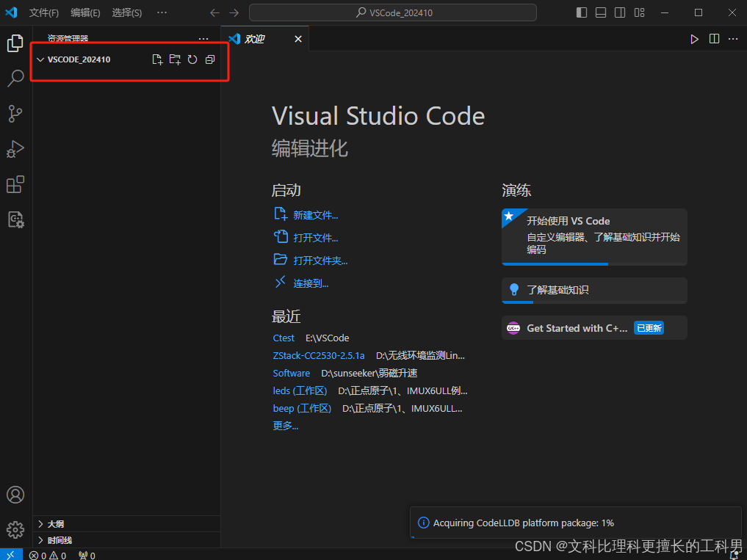Viewport: 747px width, 560px height.
Task: Click New File icon in VSCODE_202410 header
Action: pos(157,59)
